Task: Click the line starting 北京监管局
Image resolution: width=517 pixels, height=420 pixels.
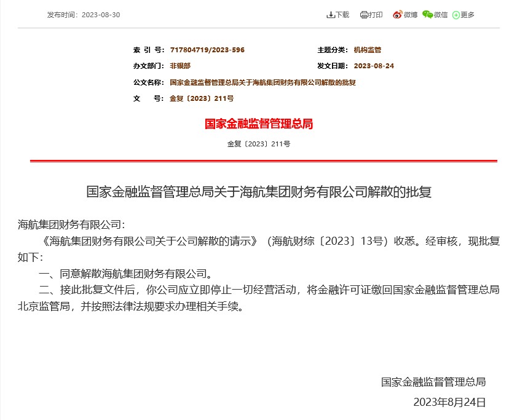Action: tap(131, 306)
